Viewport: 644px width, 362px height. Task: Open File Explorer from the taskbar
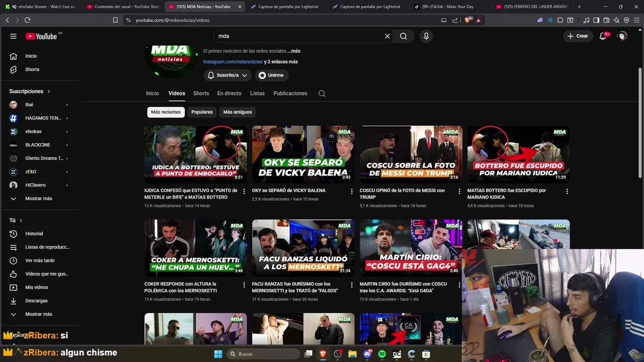point(352,354)
